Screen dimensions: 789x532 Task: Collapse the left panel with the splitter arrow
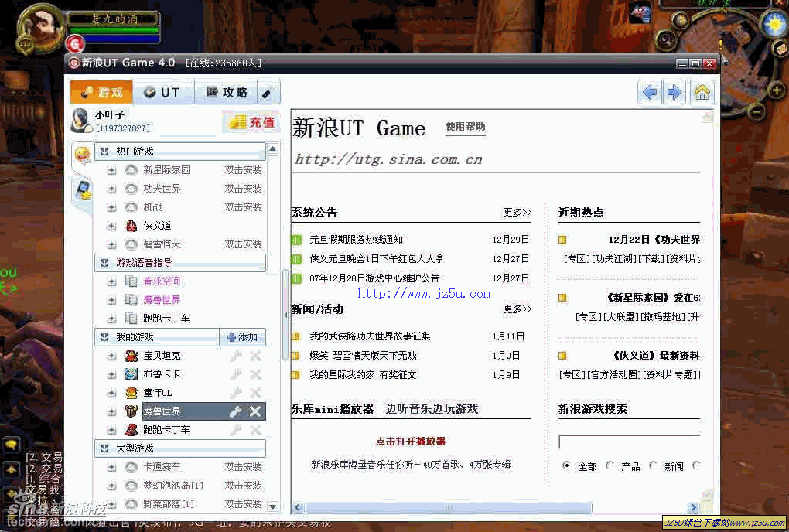(285, 315)
